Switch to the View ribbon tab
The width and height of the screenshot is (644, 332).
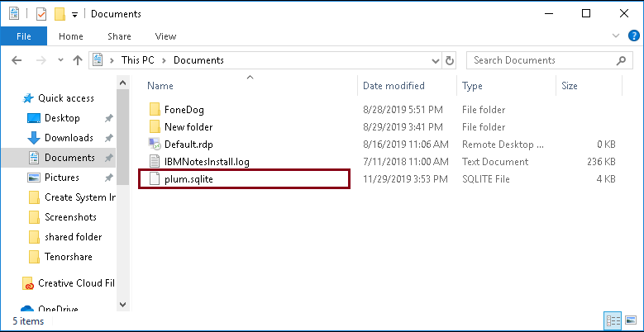[x=165, y=36]
